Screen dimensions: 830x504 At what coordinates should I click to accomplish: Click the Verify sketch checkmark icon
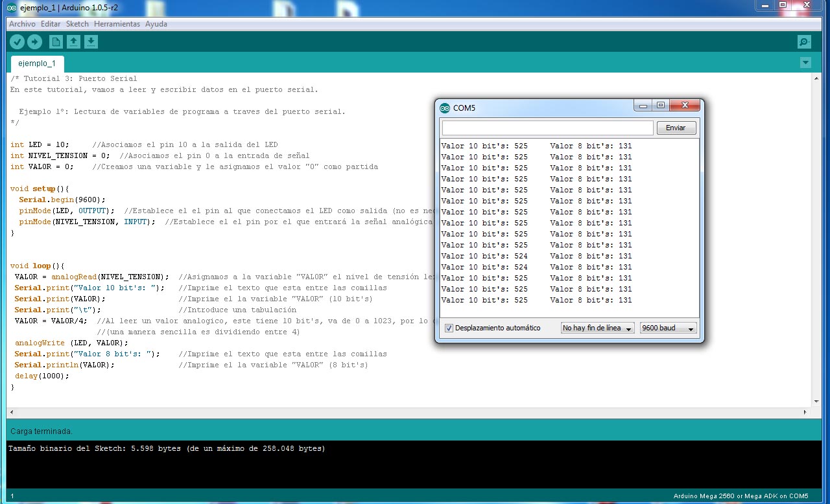point(18,42)
